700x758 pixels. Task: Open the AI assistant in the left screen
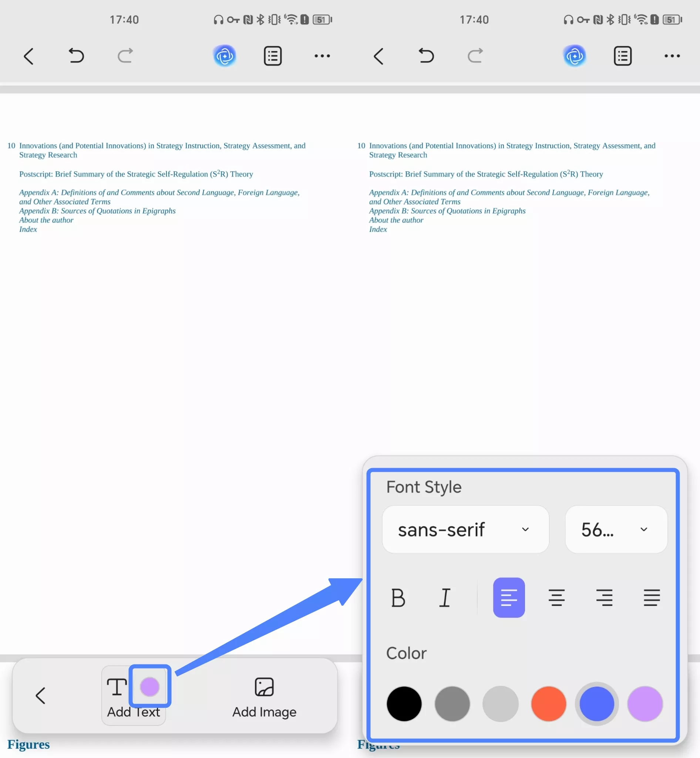pyautogui.click(x=225, y=56)
